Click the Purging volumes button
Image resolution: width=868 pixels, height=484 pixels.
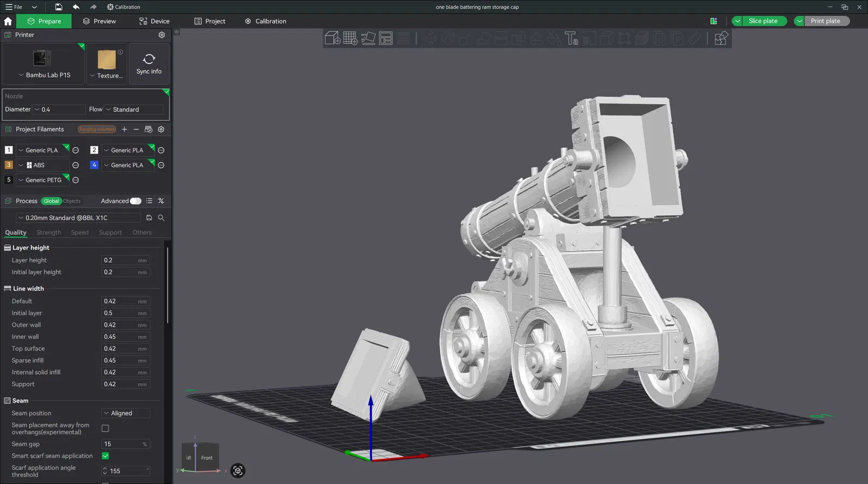point(97,130)
